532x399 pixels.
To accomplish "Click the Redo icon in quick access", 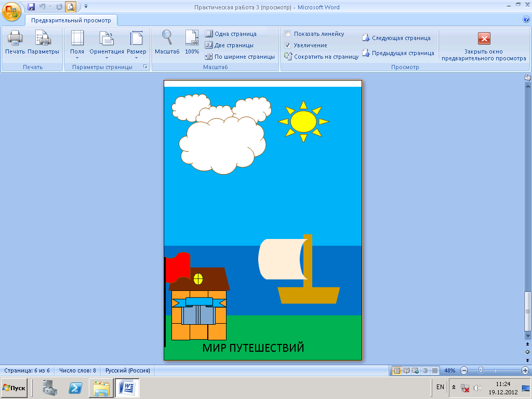I will (59, 6).
